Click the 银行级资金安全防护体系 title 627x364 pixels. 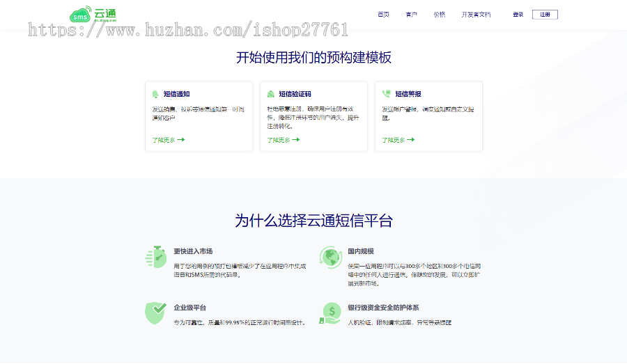[x=383, y=308]
